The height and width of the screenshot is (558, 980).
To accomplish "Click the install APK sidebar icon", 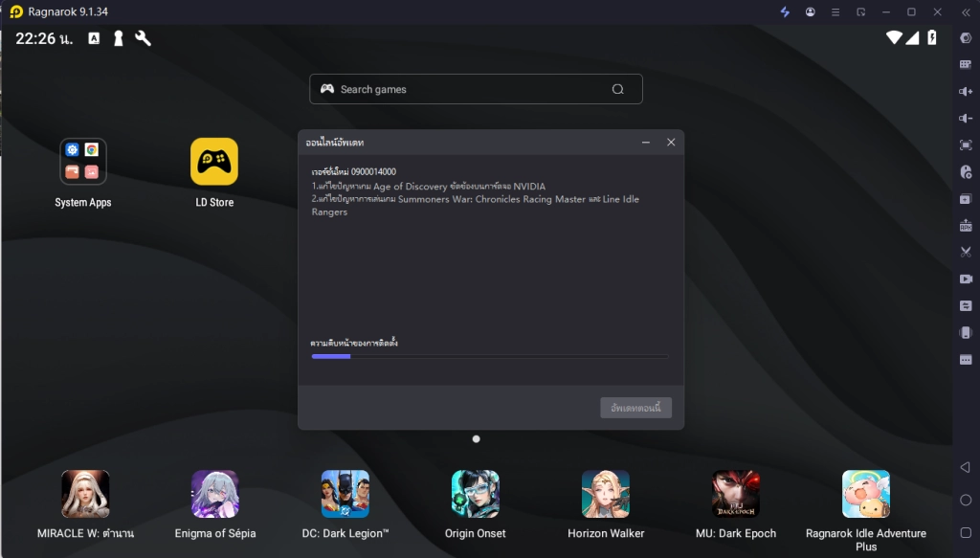I will coord(966,226).
